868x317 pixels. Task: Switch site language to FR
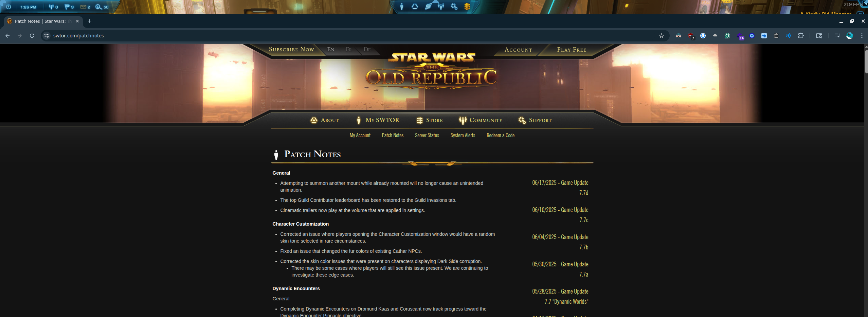coord(349,50)
